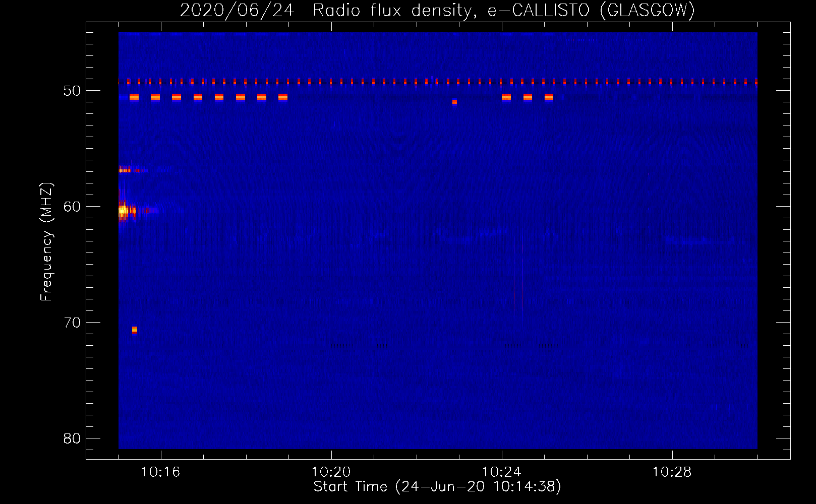Click the Start Time axis label
Screen dimensions: 816x504
click(x=437, y=487)
